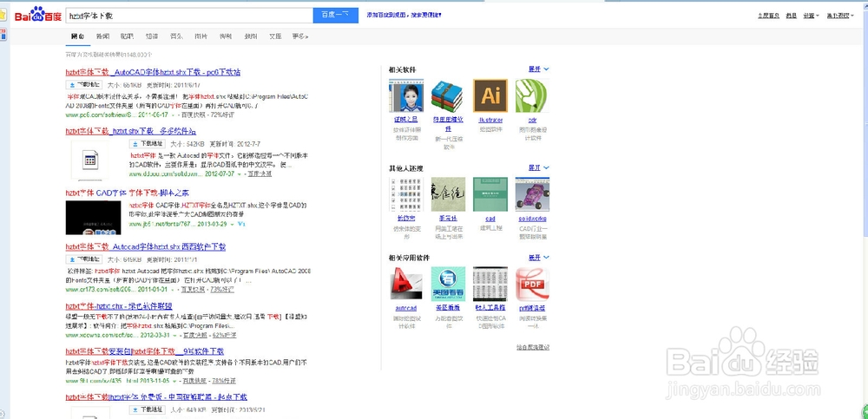This screenshot has width=868, height=419.
Task: Open dropdown arrow beside pc6.com result URL
Action: click(x=172, y=115)
